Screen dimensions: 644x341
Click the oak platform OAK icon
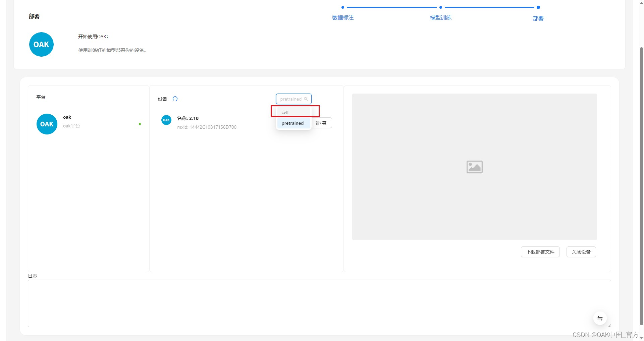pos(47,124)
